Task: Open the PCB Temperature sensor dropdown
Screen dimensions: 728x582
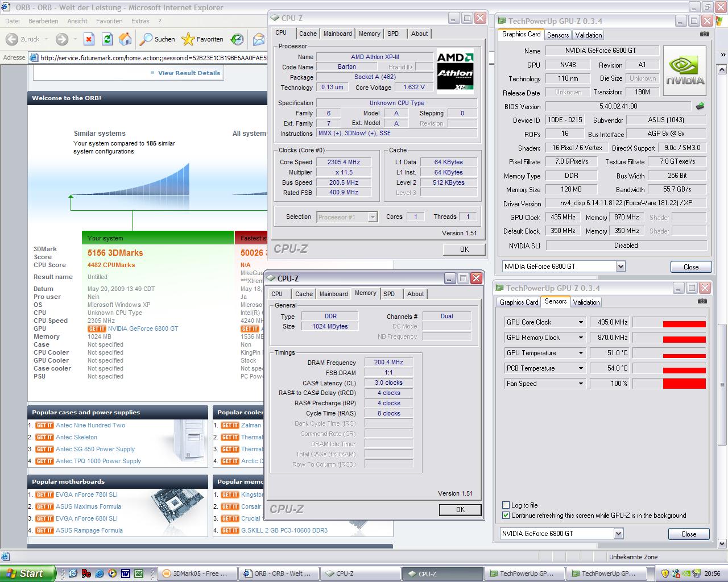Action: [x=581, y=368]
